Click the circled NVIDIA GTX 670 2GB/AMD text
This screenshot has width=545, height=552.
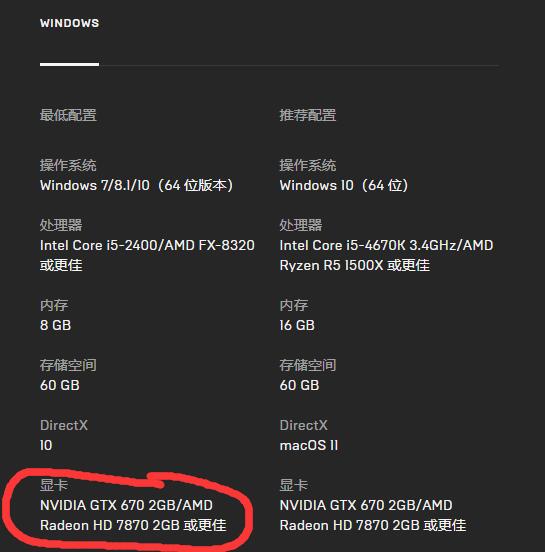(x=126, y=505)
